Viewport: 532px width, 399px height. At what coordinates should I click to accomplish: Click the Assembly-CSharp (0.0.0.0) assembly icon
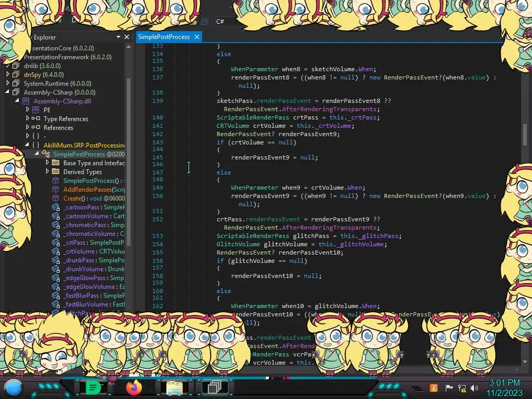16,92
